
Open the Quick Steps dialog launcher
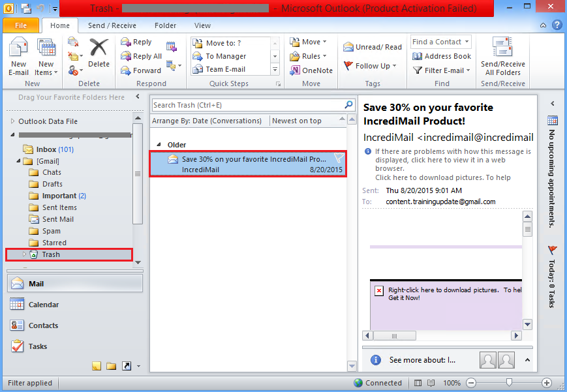point(278,84)
